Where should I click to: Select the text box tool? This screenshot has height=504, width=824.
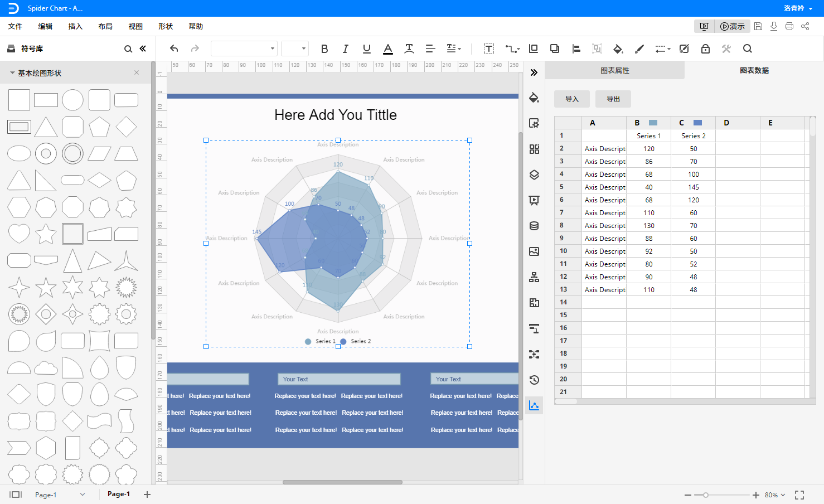click(x=488, y=49)
